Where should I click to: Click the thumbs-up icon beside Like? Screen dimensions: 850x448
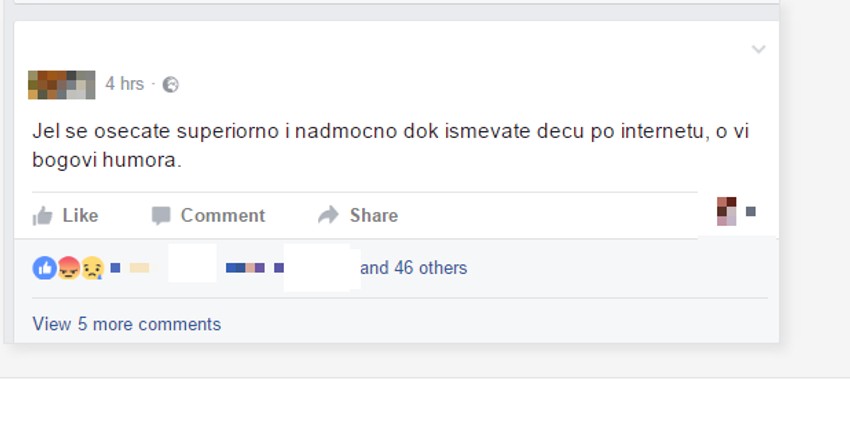click(42, 216)
